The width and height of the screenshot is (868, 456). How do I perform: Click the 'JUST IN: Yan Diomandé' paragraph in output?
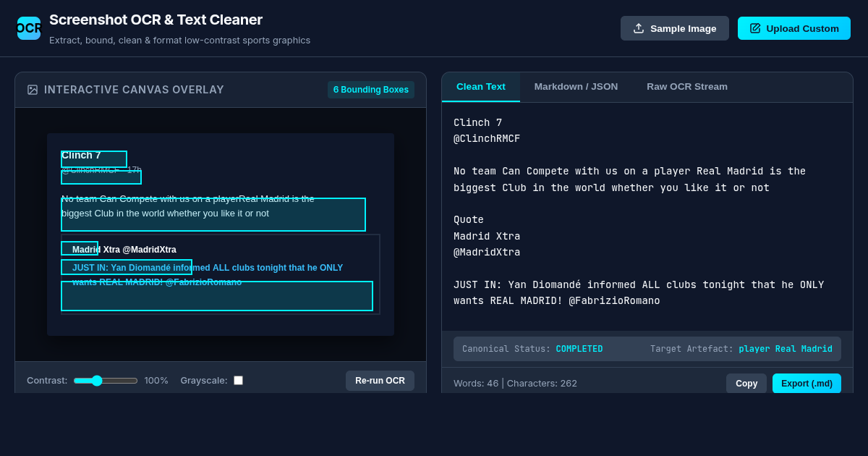click(639, 293)
